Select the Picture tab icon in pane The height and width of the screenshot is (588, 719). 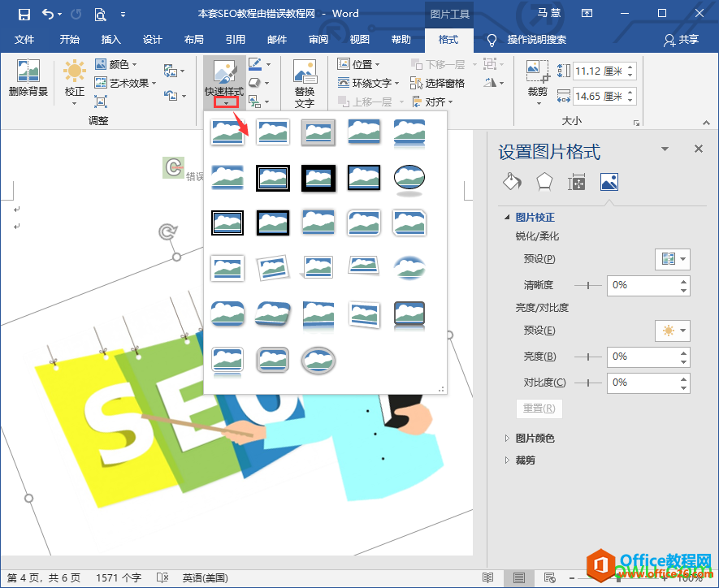(609, 182)
